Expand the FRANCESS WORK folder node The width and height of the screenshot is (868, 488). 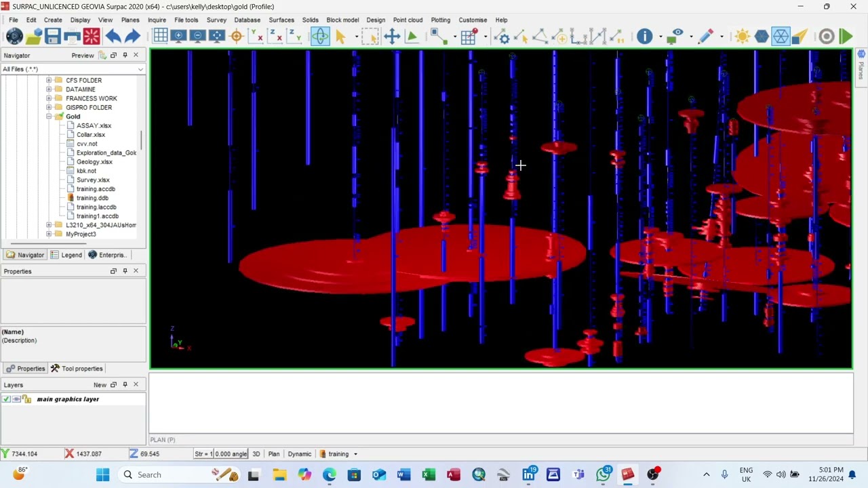[x=49, y=98]
